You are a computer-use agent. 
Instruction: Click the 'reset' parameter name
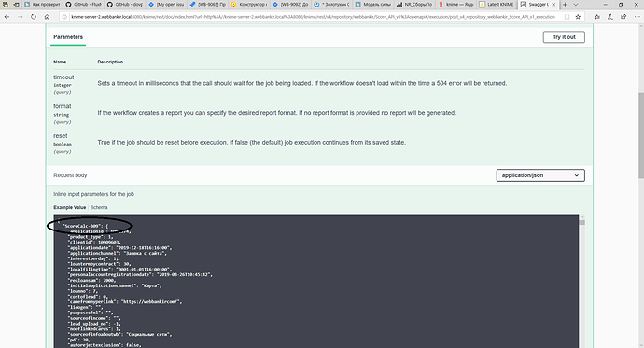click(61, 136)
